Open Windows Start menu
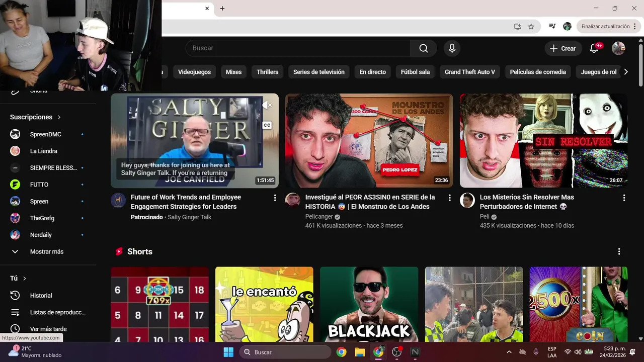 click(x=228, y=352)
